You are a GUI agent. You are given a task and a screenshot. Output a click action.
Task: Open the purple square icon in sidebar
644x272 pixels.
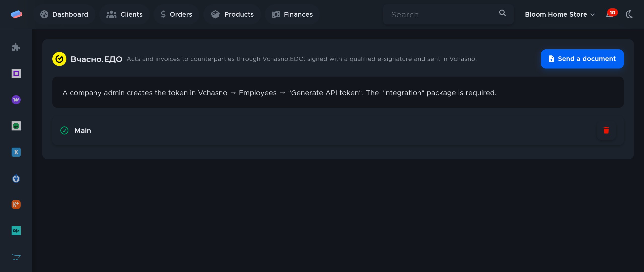pyautogui.click(x=16, y=74)
